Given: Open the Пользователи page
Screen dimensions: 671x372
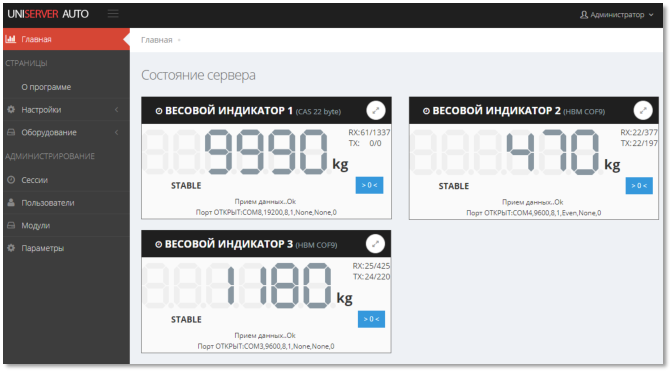Looking at the screenshot, I should click(66, 202).
